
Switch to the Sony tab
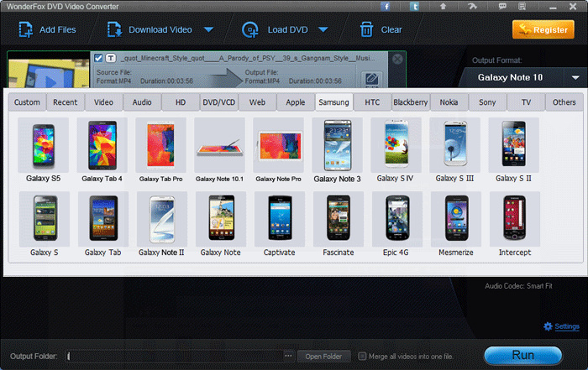(x=487, y=102)
